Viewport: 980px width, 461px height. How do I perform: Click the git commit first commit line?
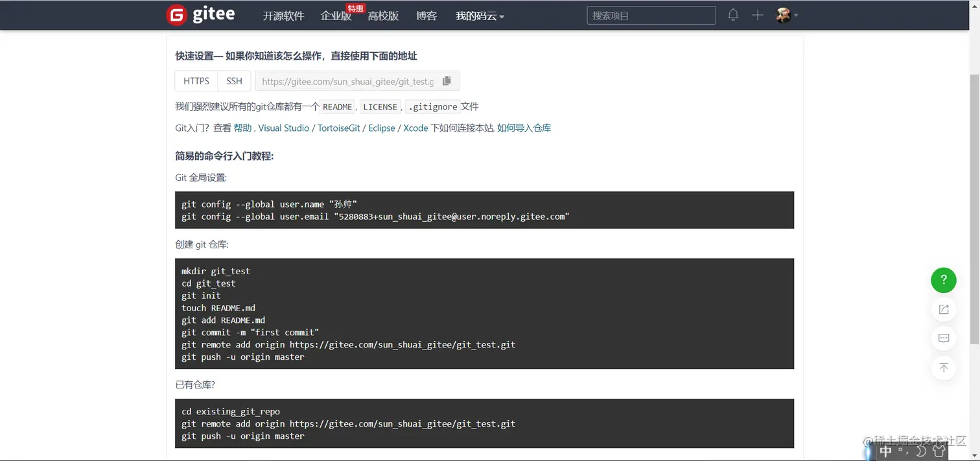[250, 333]
